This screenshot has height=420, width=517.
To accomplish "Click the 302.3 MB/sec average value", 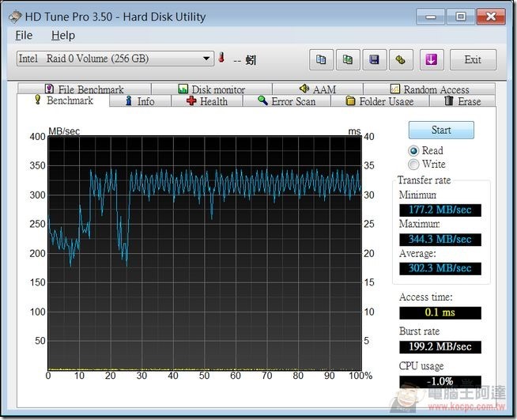I will (x=440, y=268).
